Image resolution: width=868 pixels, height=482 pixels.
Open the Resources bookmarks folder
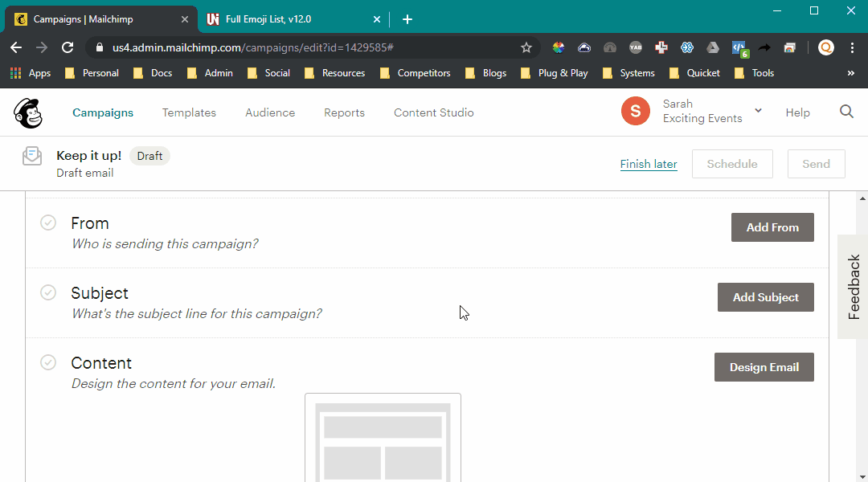pos(335,73)
